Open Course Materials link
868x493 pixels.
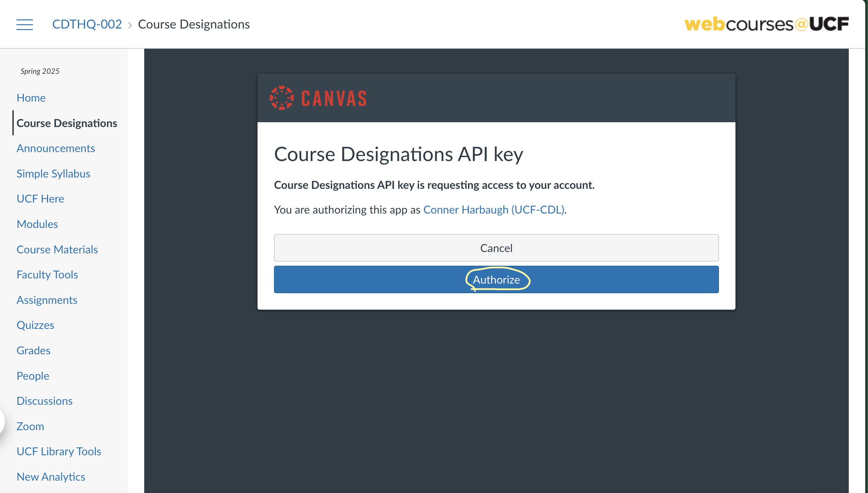coord(57,250)
